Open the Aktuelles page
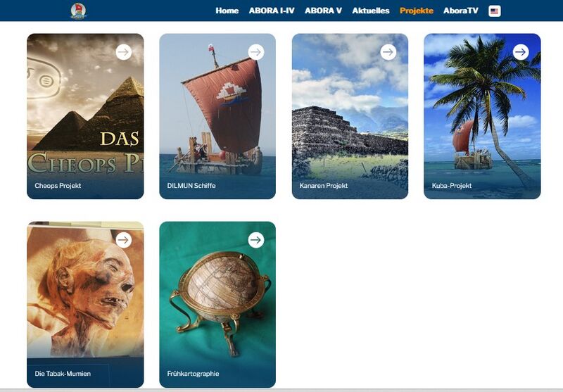 point(371,11)
